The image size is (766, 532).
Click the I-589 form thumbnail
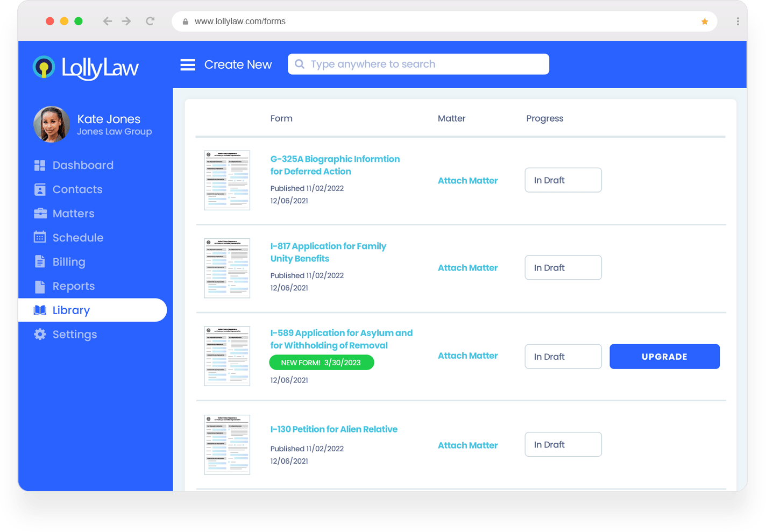(227, 356)
